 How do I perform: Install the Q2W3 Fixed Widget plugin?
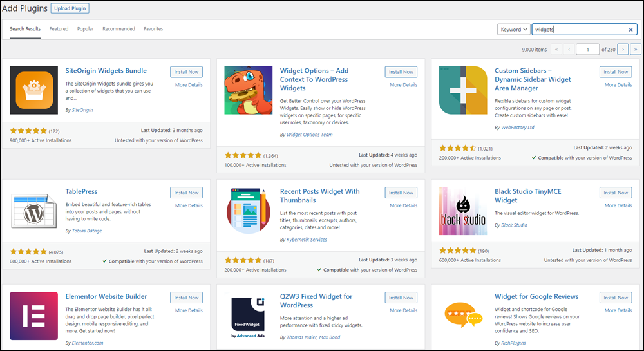click(x=401, y=298)
